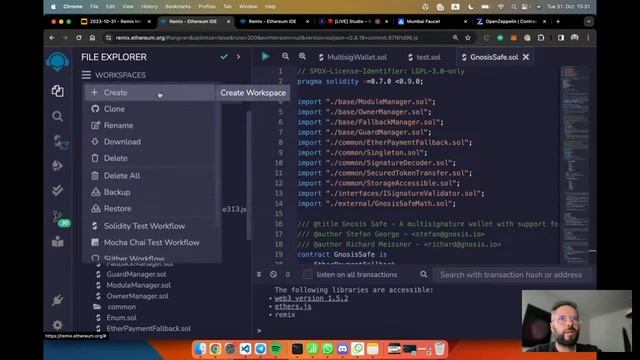Clear the terminal console icon
The height and width of the screenshot is (360, 640).
(x=273, y=275)
